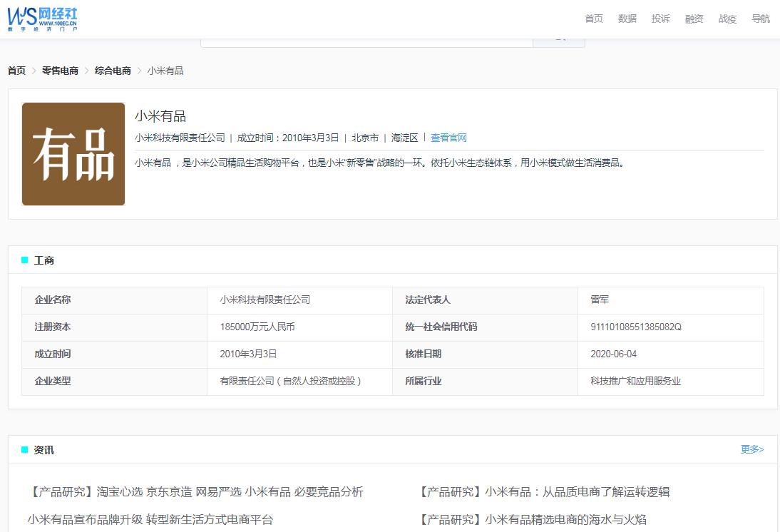Go to 首页 via the top navigation
This screenshot has height=532, width=780.
pos(593,19)
